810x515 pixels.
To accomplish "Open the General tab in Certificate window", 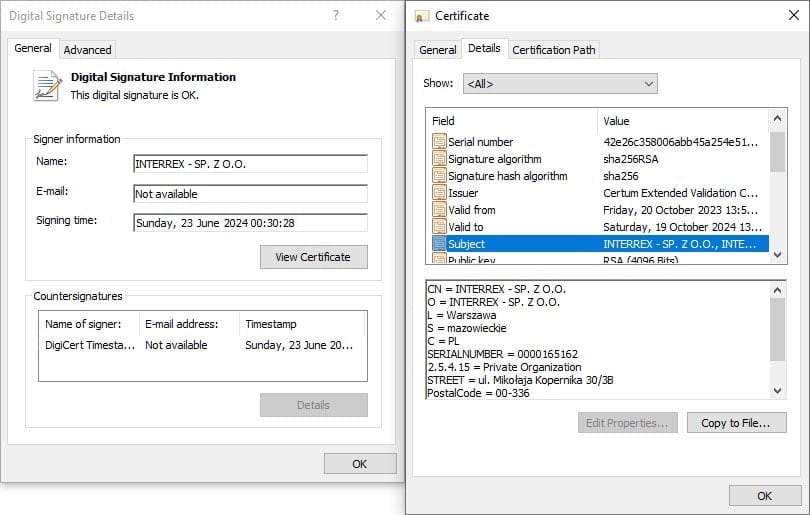I will pos(438,50).
